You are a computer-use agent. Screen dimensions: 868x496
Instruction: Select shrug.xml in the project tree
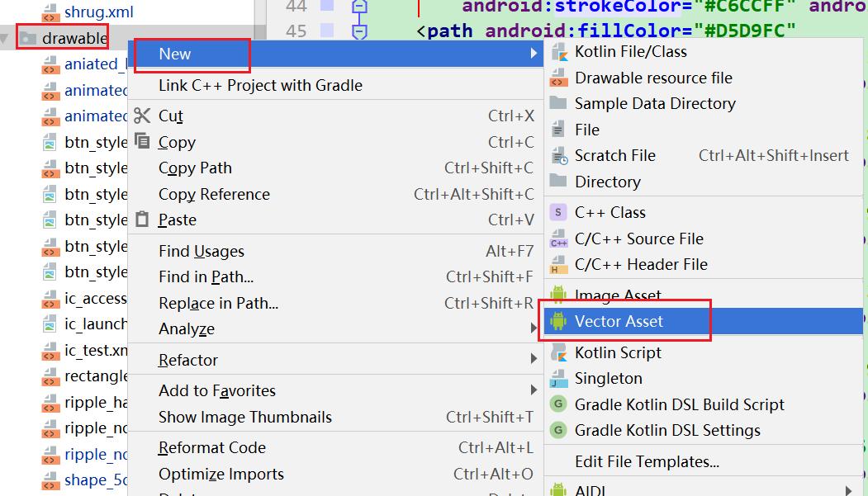pos(98,12)
